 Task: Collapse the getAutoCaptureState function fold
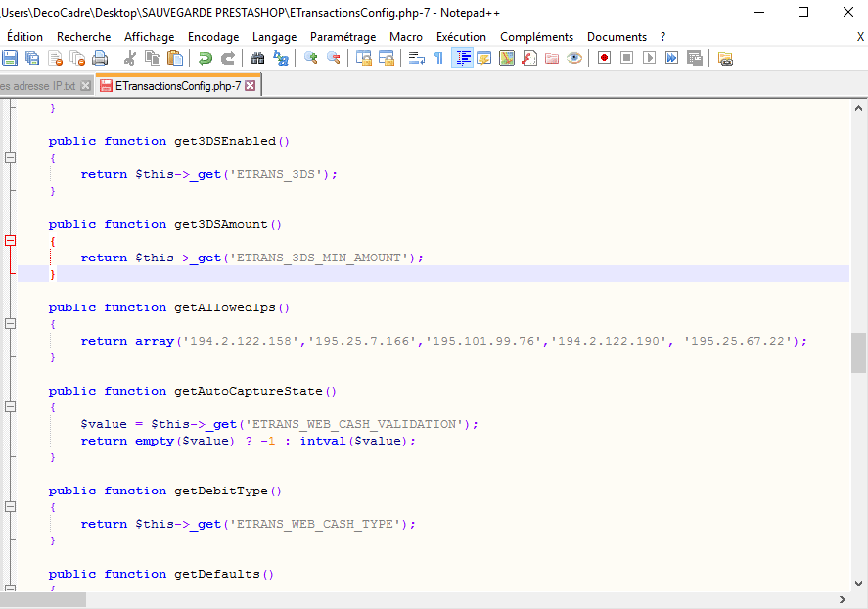point(10,407)
